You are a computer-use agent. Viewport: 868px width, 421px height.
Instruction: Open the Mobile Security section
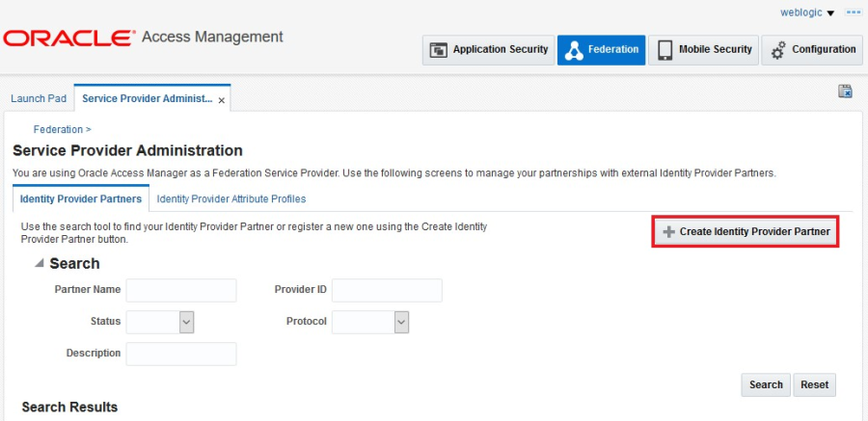pos(703,50)
